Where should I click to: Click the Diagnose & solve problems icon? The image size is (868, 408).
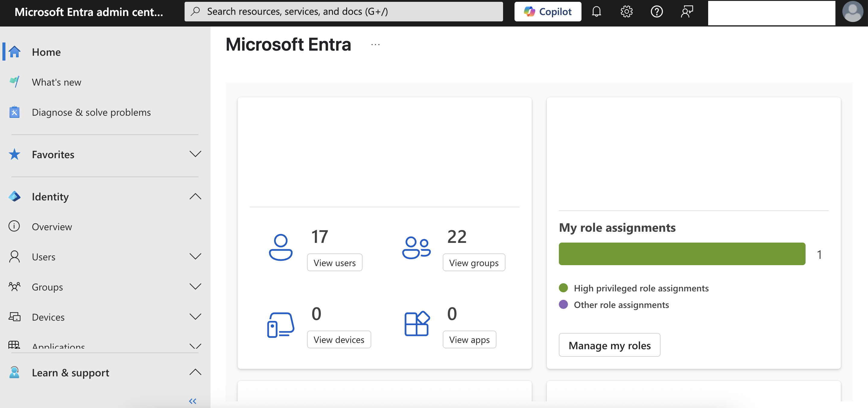pyautogui.click(x=14, y=112)
